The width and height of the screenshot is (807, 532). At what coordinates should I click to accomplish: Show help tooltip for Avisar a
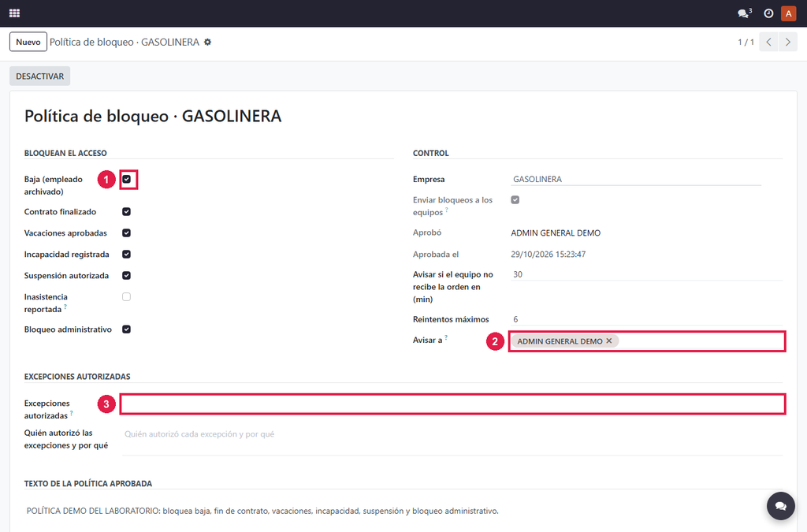click(x=446, y=337)
